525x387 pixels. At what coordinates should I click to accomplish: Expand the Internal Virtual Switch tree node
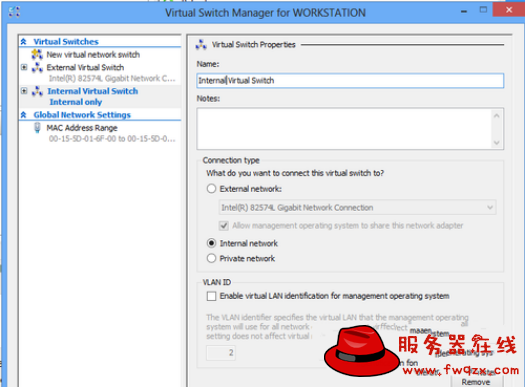click(24, 91)
